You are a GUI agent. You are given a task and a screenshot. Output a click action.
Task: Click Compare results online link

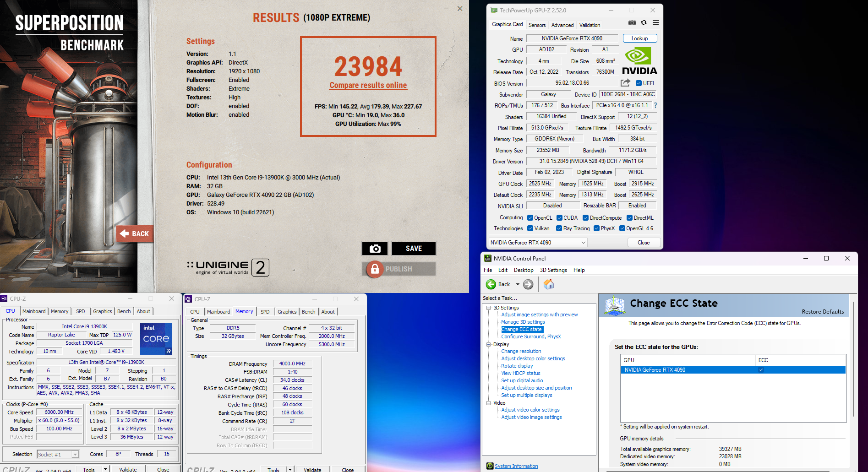368,85
